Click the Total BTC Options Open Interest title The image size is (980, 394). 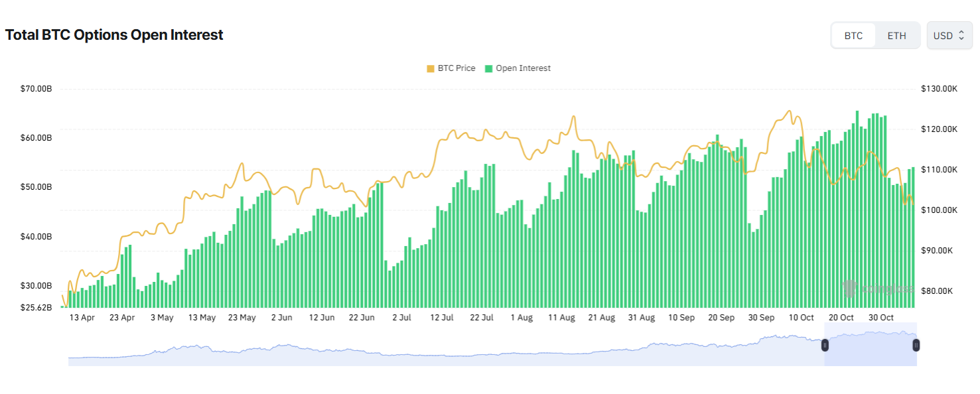click(113, 34)
